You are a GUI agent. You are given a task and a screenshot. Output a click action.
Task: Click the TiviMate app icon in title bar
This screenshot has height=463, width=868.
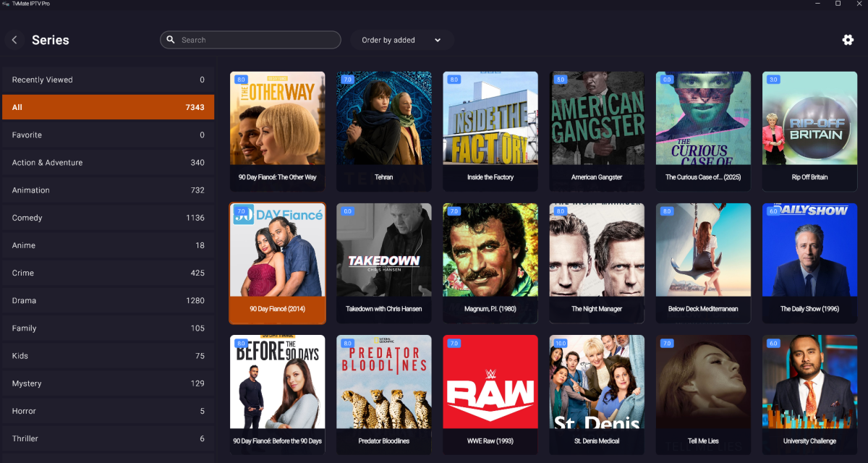pos(6,4)
